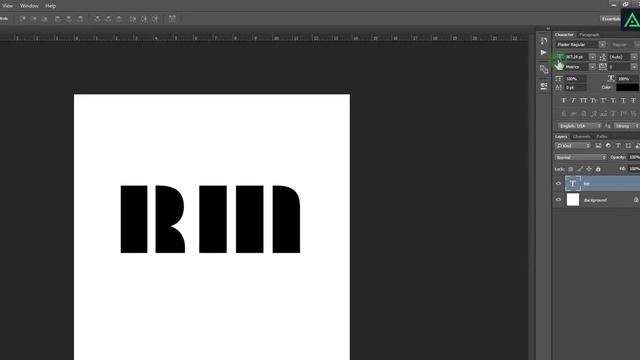This screenshot has height=360, width=640.
Task: Open the font family dropdown arrow
Action: point(602,44)
